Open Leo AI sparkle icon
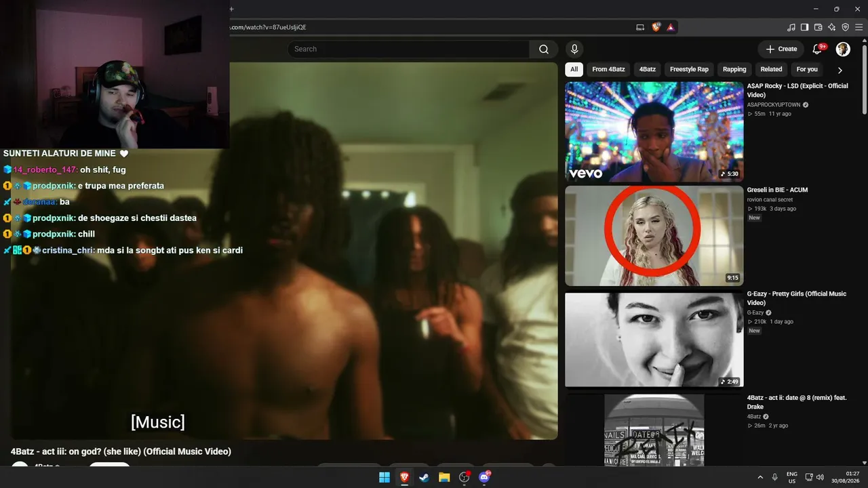Viewport: 868px width, 488px height. pyautogui.click(x=831, y=27)
